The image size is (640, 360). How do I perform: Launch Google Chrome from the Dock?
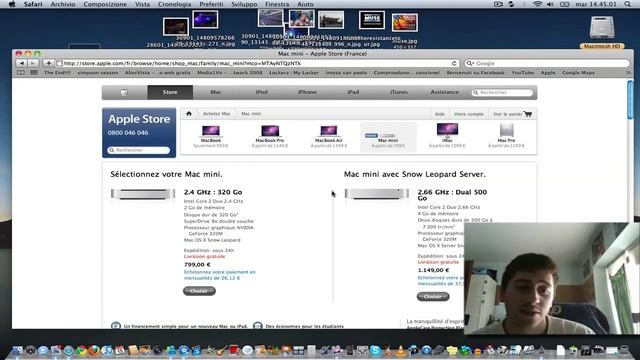pyautogui.click(x=82, y=350)
